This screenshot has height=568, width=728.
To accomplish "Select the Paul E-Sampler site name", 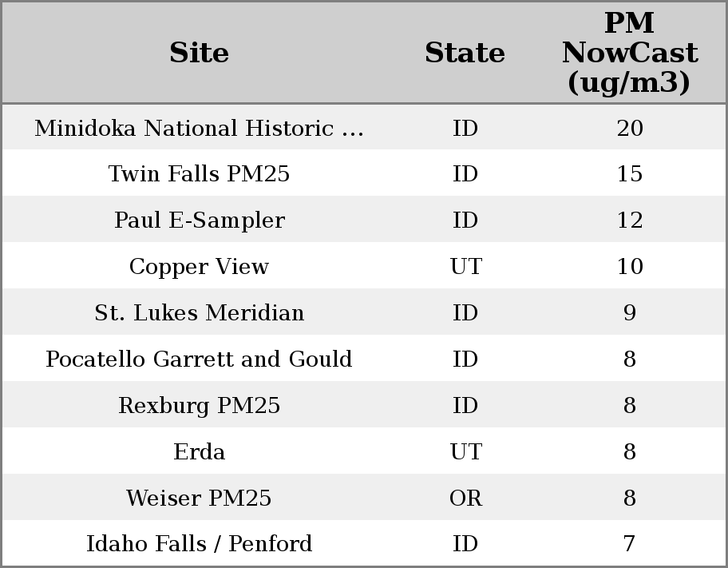I will click(199, 220).
